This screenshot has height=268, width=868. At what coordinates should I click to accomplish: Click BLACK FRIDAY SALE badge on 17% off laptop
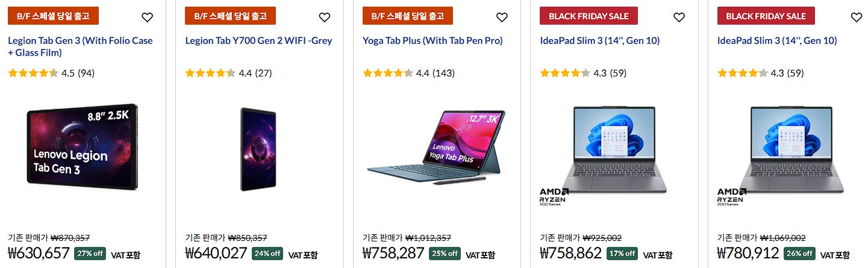coord(589,16)
